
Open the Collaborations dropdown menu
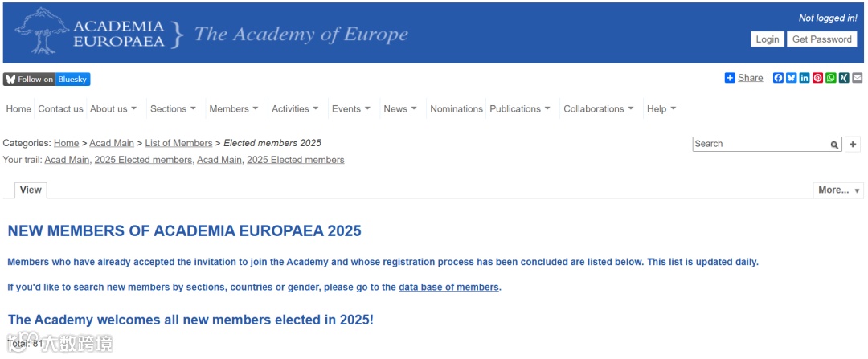[598, 109]
